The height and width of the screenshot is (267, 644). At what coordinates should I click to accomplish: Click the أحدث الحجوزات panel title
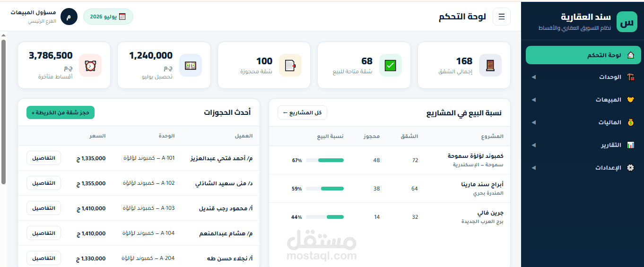[x=227, y=112]
